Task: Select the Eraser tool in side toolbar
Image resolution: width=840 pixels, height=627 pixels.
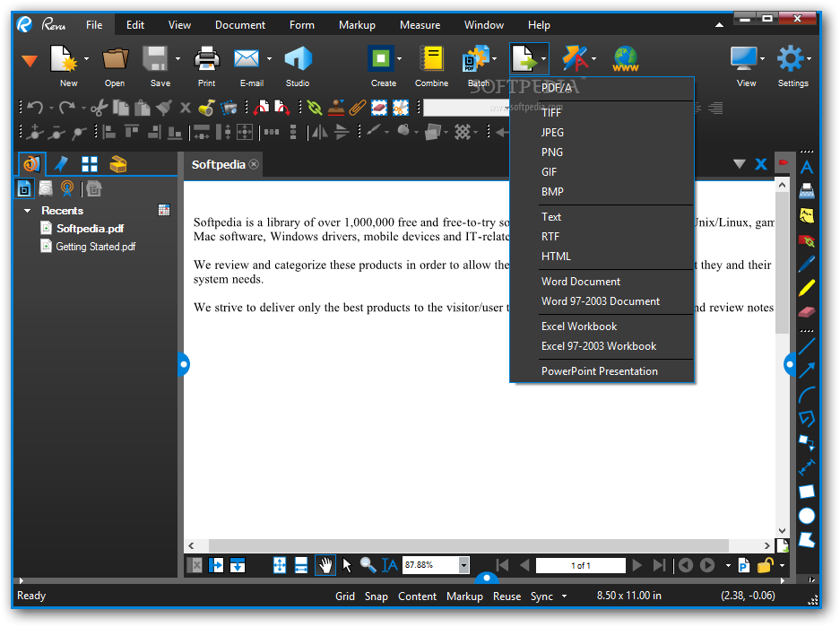Action: [807, 312]
